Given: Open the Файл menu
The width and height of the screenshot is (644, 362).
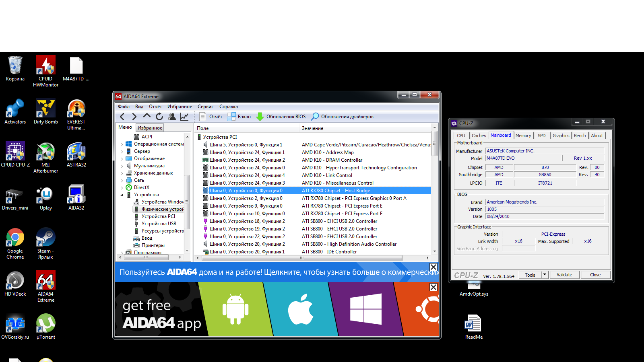Looking at the screenshot, I should coord(124,107).
